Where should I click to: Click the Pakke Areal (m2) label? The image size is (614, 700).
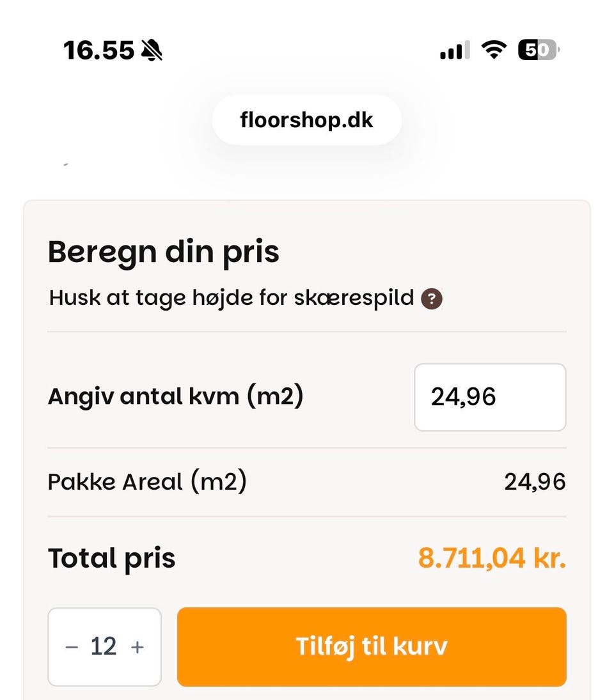coord(147,481)
